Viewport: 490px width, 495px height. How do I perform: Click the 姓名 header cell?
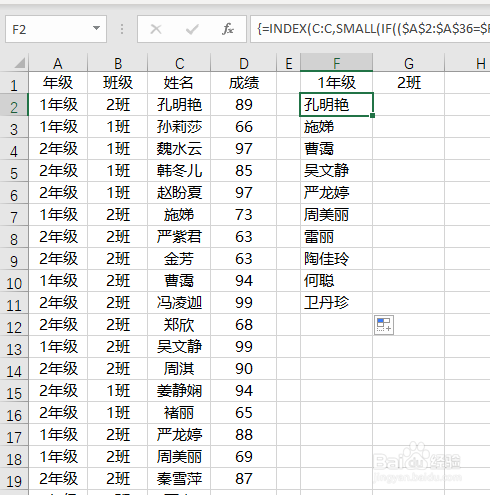179,83
